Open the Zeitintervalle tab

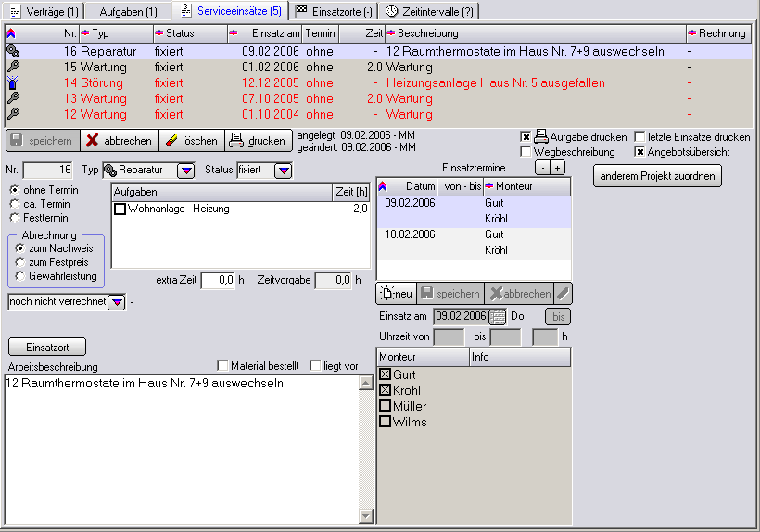click(x=429, y=11)
